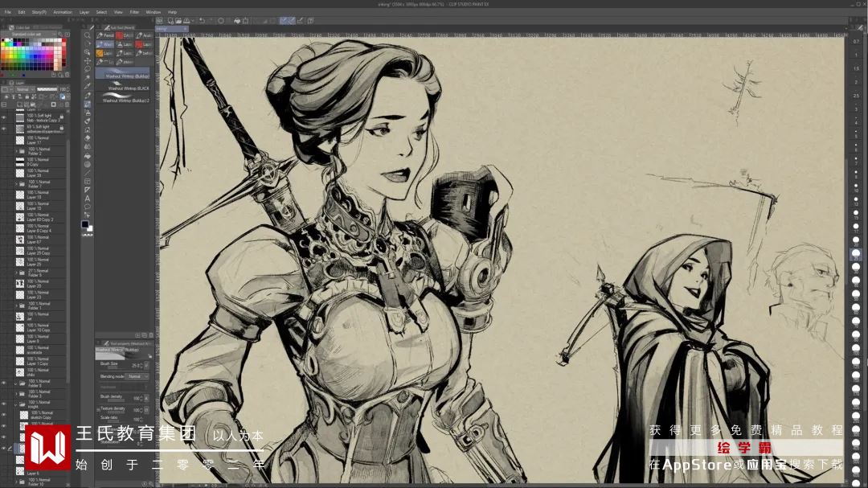
Task: Select the Airbrush tool
Action: (88, 113)
